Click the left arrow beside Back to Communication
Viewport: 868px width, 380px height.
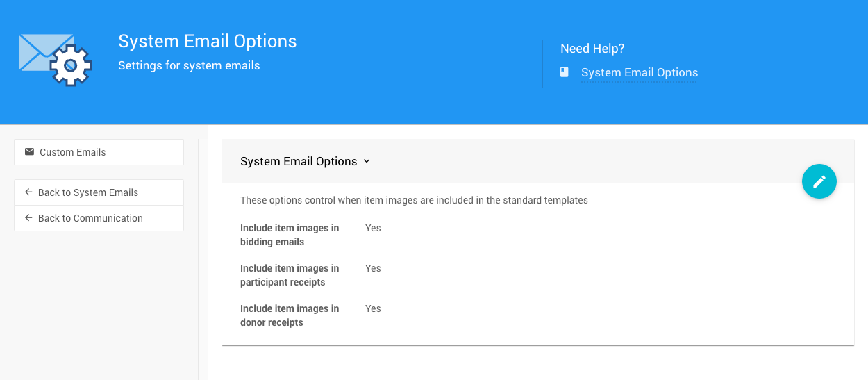(x=28, y=218)
